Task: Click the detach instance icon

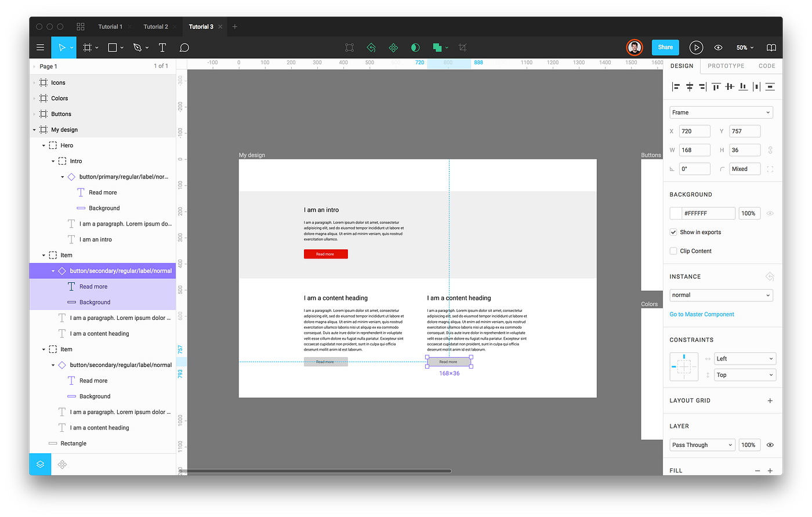Action: coord(770,276)
